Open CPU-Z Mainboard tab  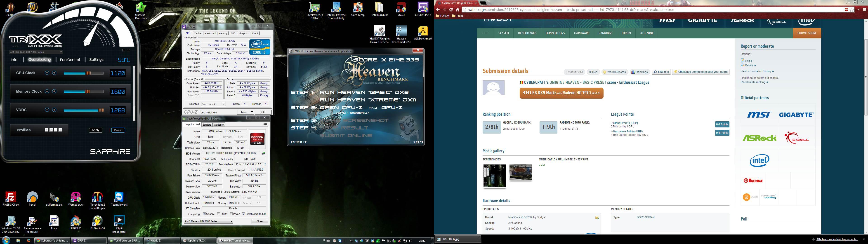(x=210, y=33)
